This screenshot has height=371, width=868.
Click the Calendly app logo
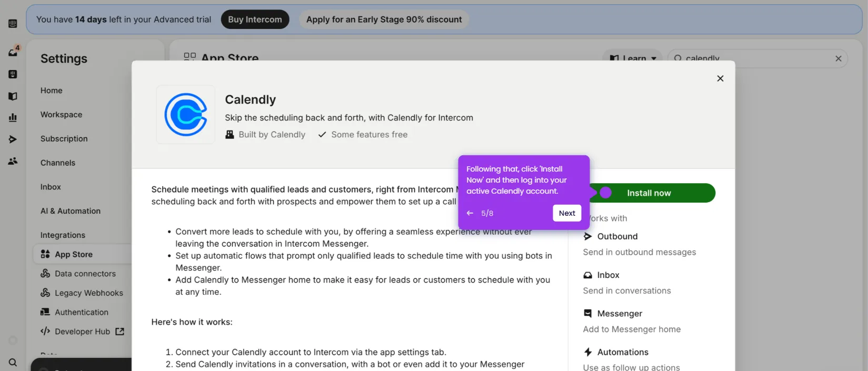click(185, 114)
